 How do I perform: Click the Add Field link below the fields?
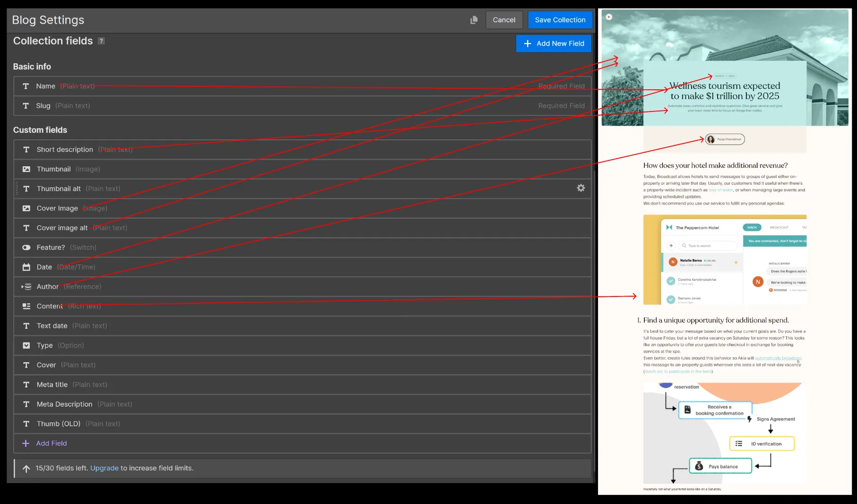[52, 443]
